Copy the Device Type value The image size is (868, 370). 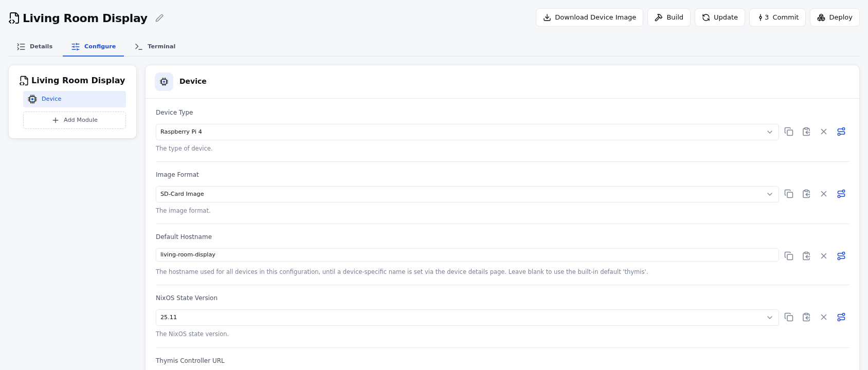pyautogui.click(x=789, y=132)
